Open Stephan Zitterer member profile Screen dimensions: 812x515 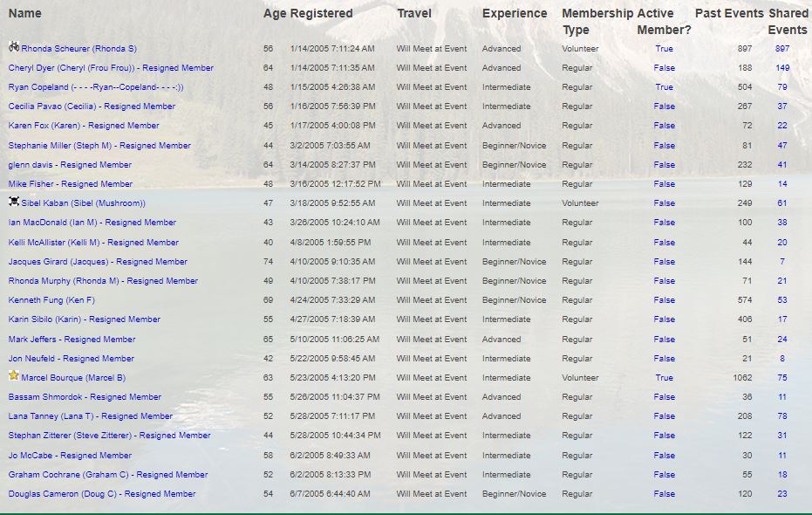pyautogui.click(x=109, y=436)
